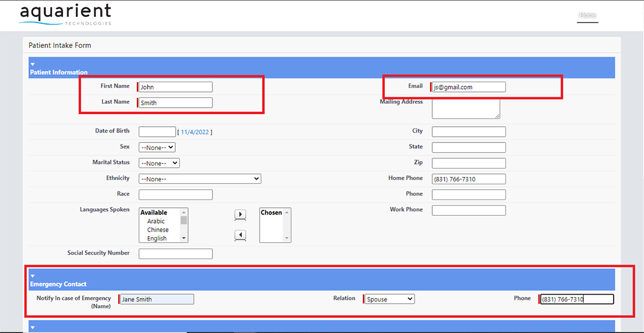Click the remove language left-arrow button

click(240, 235)
